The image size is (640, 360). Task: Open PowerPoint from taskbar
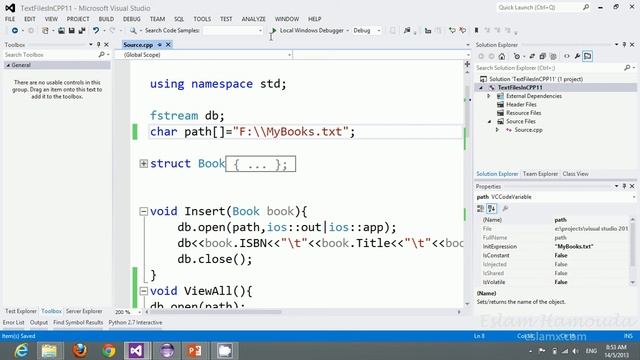point(195,351)
